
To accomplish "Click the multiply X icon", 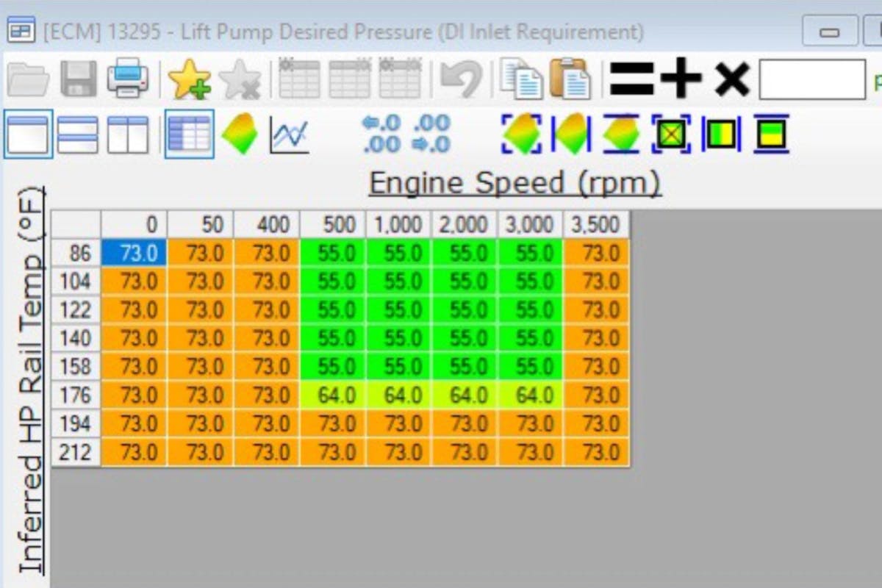I will point(731,79).
